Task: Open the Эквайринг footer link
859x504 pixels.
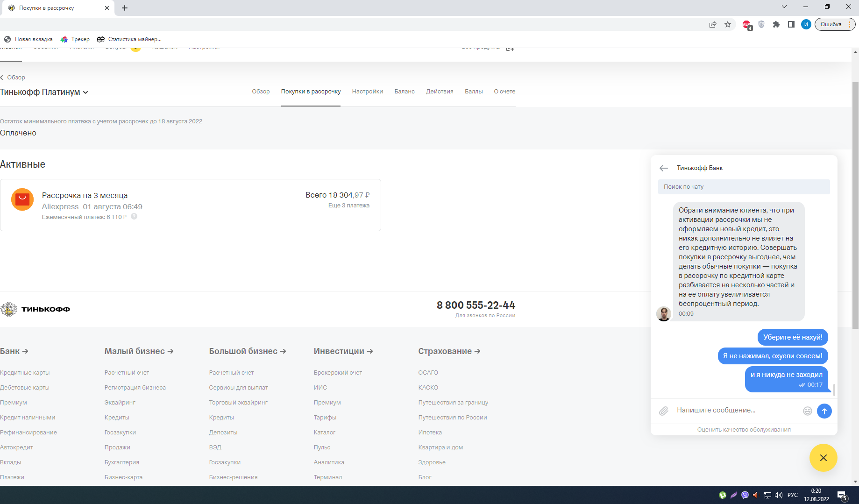Action: 120,403
